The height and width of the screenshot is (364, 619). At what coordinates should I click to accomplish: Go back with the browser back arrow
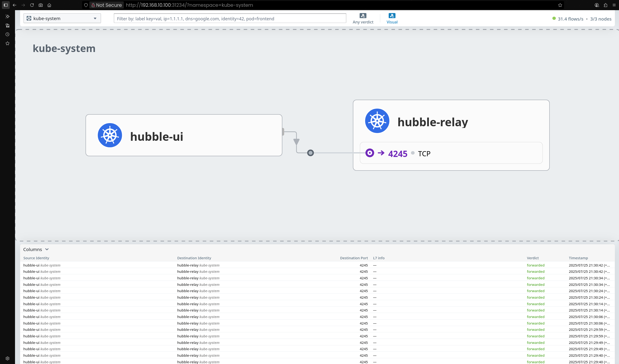(15, 5)
